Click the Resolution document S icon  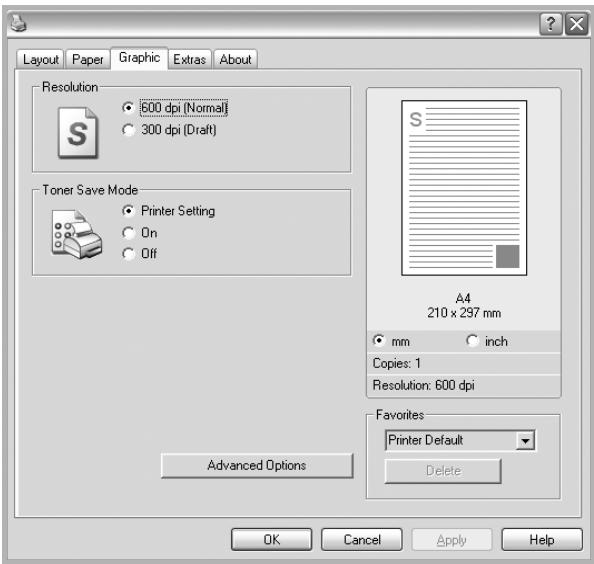78,133
